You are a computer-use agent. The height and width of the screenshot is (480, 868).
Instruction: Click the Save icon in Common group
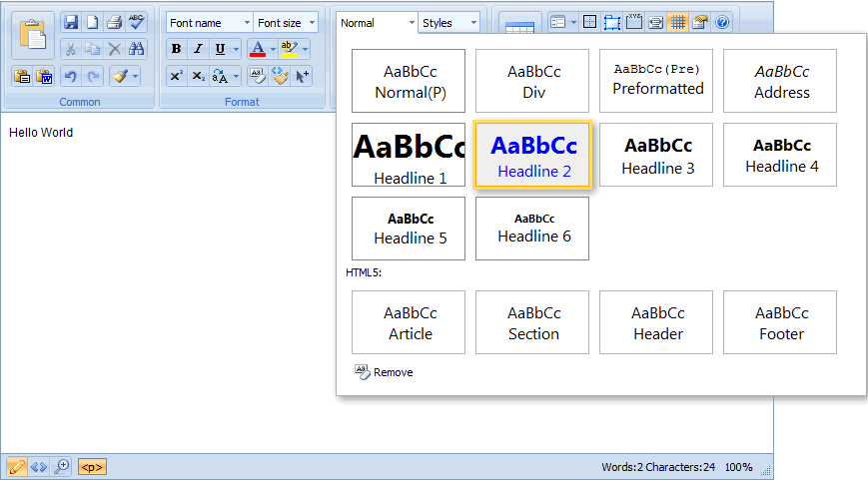70,22
